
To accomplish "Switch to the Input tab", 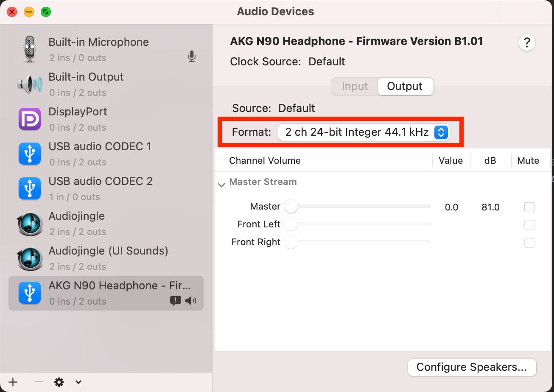I will (355, 86).
